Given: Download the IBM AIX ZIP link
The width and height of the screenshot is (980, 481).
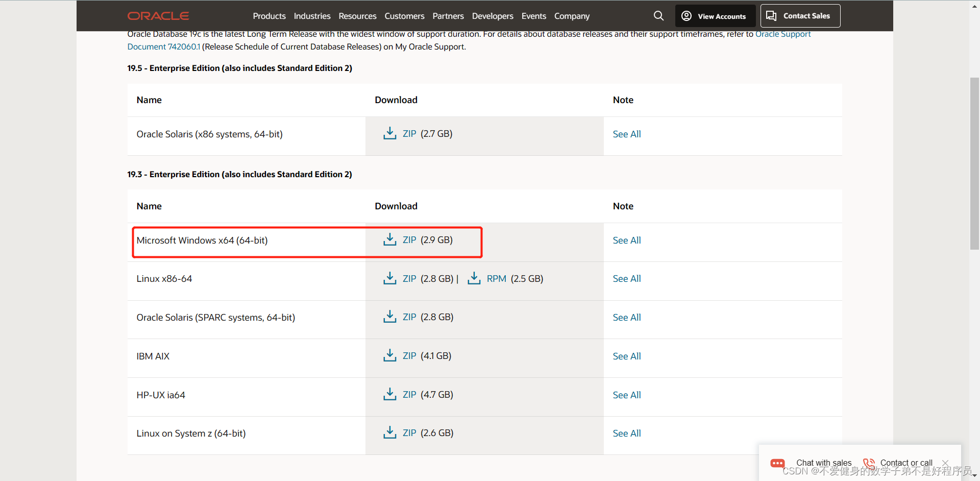Looking at the screenshot, I should pyautogui.click(x=409, y=355).
